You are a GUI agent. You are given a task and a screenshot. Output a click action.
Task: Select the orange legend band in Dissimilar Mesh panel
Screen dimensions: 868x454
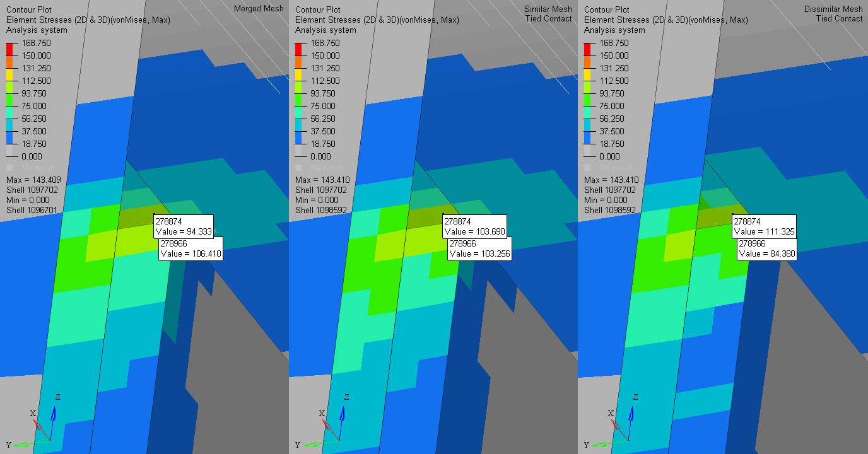(588, 62)
